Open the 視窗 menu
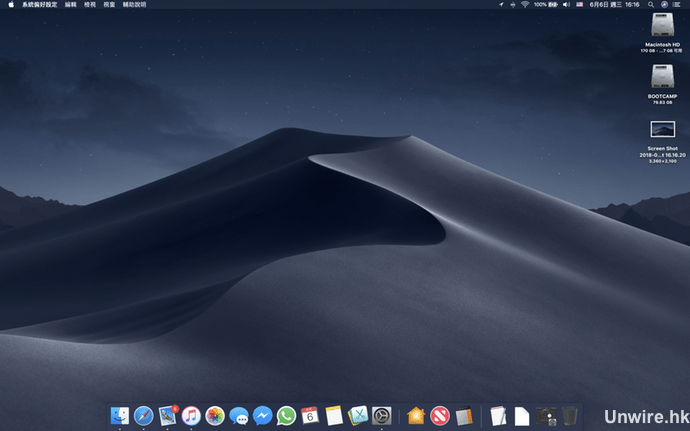 point(109,4)
